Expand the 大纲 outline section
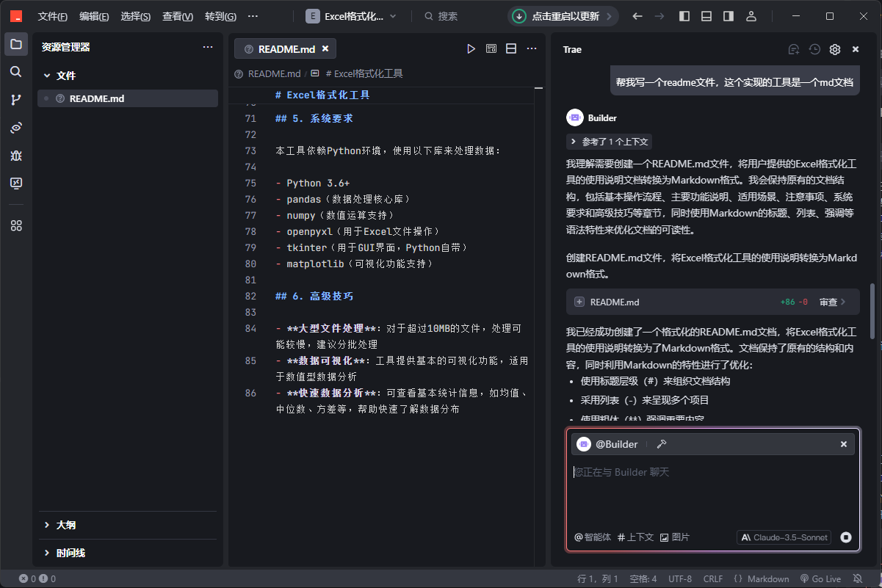This screenshot has width=882, height=588. tap(65, 525)
